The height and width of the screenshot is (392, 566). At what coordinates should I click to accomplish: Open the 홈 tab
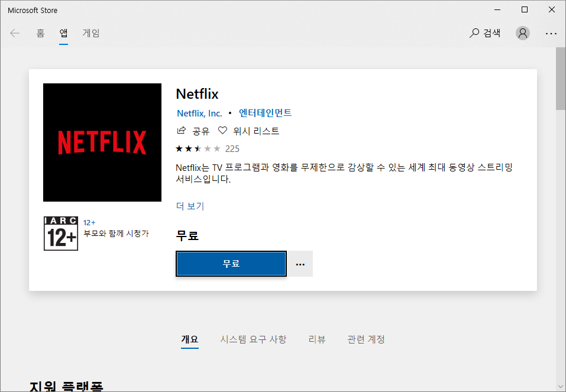(x=40, y=33)
